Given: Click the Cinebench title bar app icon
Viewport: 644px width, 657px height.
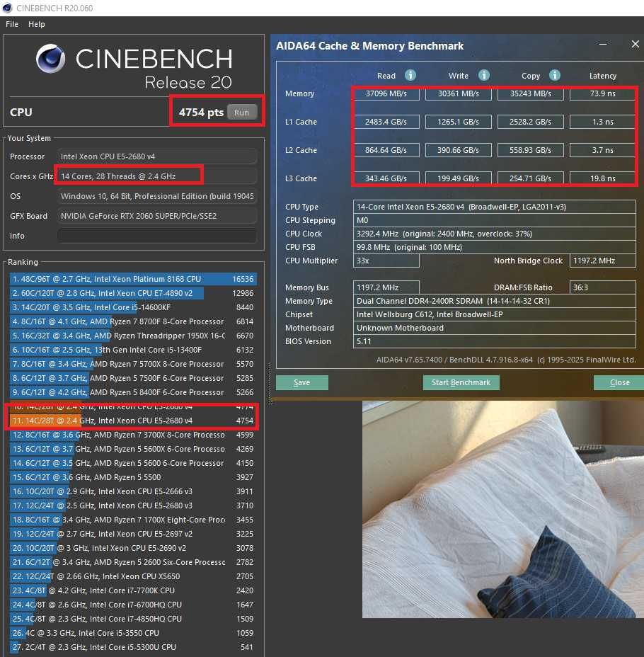Looking at the screenshot, I should pyautogui.click(x=7, y=8).
